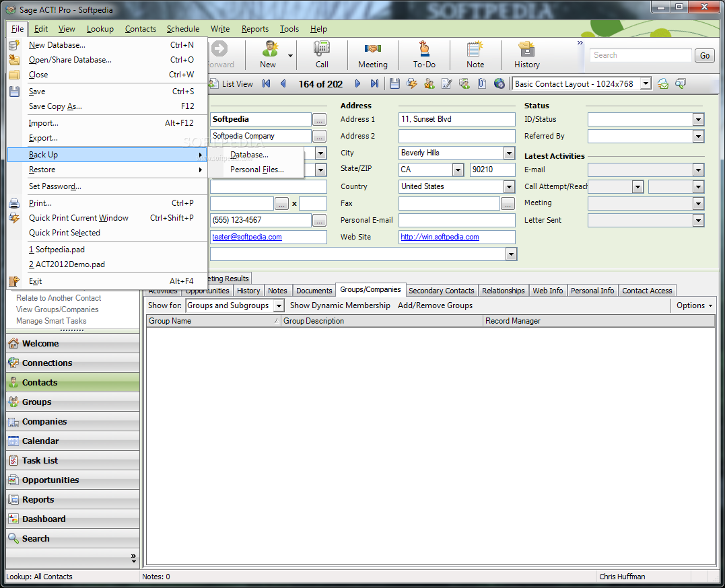The width and height of the screenshot is (725, 588).
Task: Create a To-Do from toolbar
Action: pyautogui.click(x=424, y=49)
